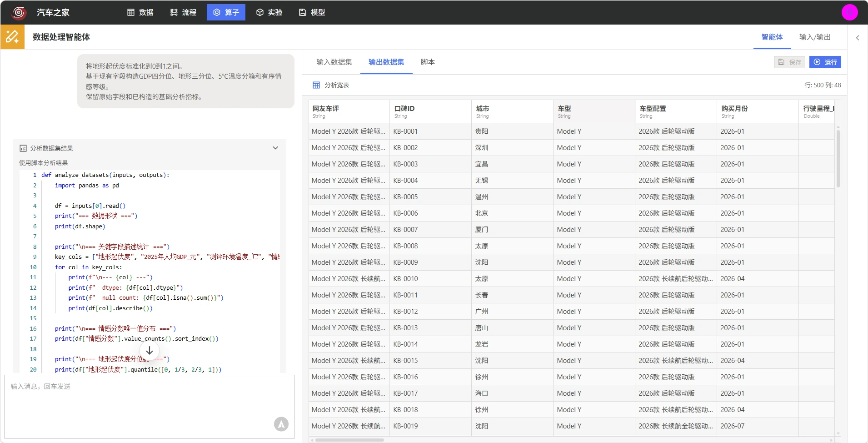Click the 运行 button
868x443 pixels.
(x=825, y=62)
